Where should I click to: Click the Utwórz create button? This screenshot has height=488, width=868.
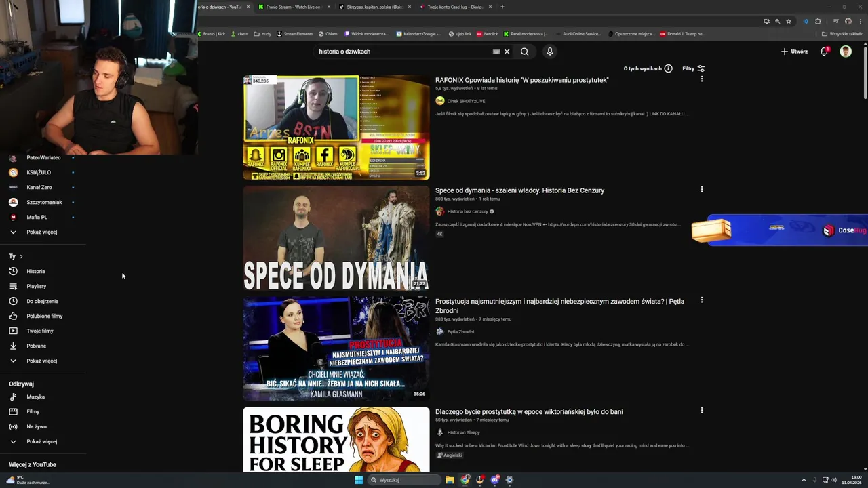[x=794, y=52]
